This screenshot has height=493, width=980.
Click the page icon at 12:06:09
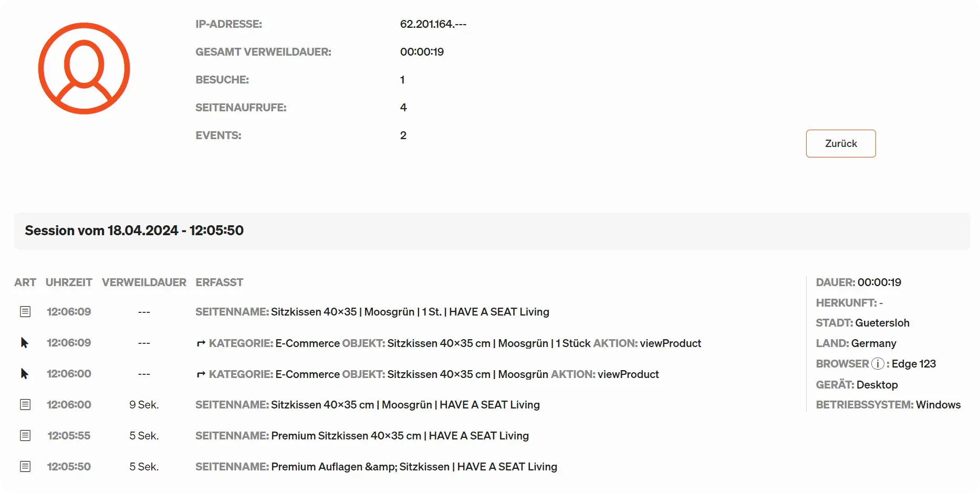coord(25,312)
